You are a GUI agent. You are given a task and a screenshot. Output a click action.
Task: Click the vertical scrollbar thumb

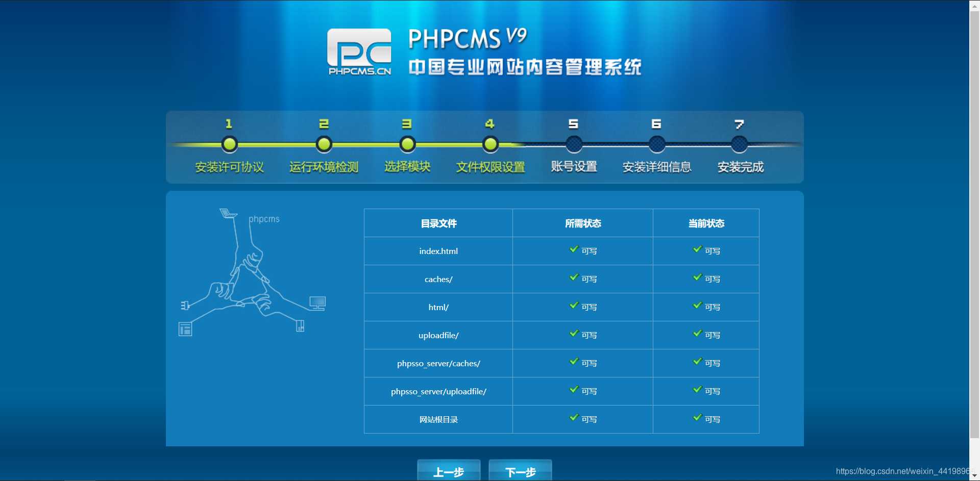[x=974, y=224]
